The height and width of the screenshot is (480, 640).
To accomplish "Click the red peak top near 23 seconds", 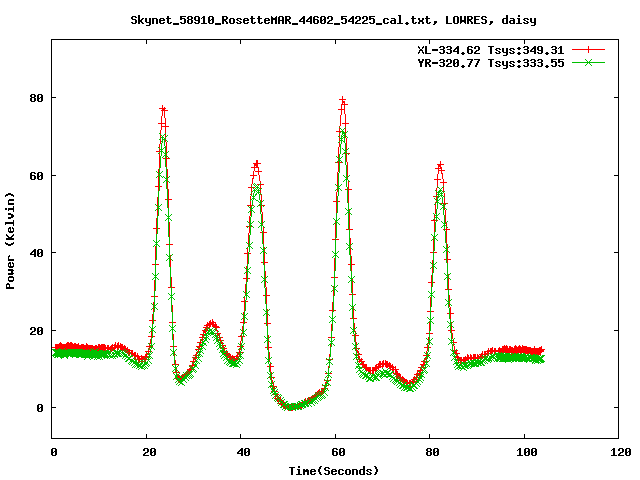I will [163, 109].
